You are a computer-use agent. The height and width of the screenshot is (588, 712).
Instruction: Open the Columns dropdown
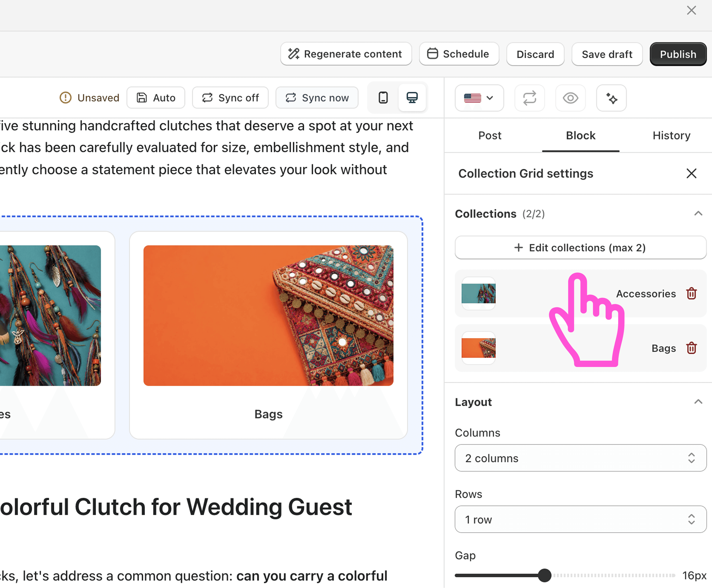pos(581,458)
